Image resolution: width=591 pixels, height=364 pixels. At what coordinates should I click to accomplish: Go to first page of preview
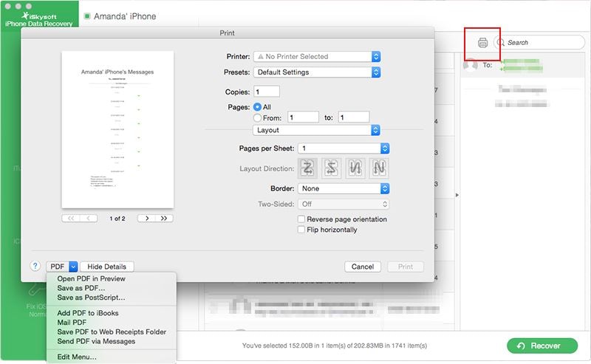[x=70, y=218]
